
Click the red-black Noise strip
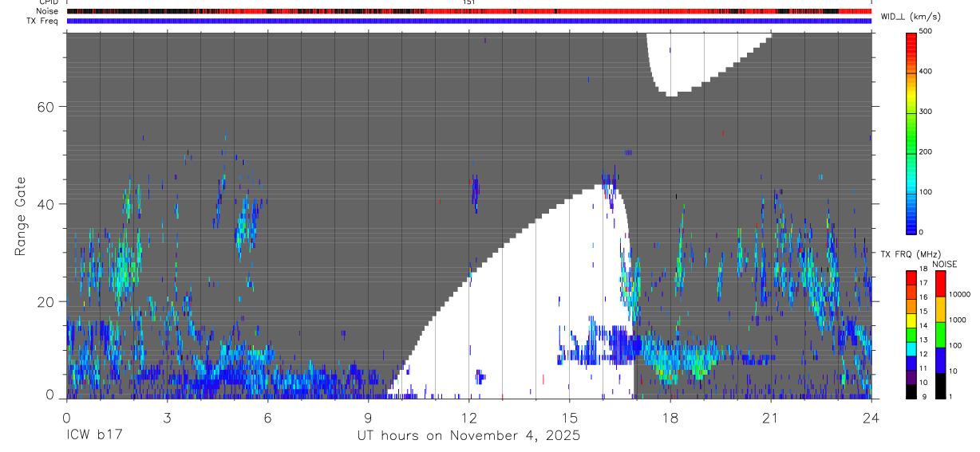[x=469, y=11]
